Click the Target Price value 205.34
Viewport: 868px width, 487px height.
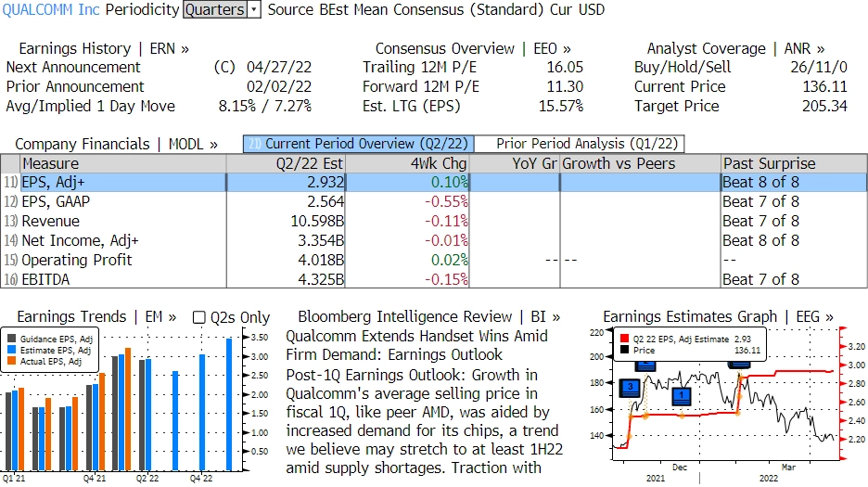(x=824, y=107)
